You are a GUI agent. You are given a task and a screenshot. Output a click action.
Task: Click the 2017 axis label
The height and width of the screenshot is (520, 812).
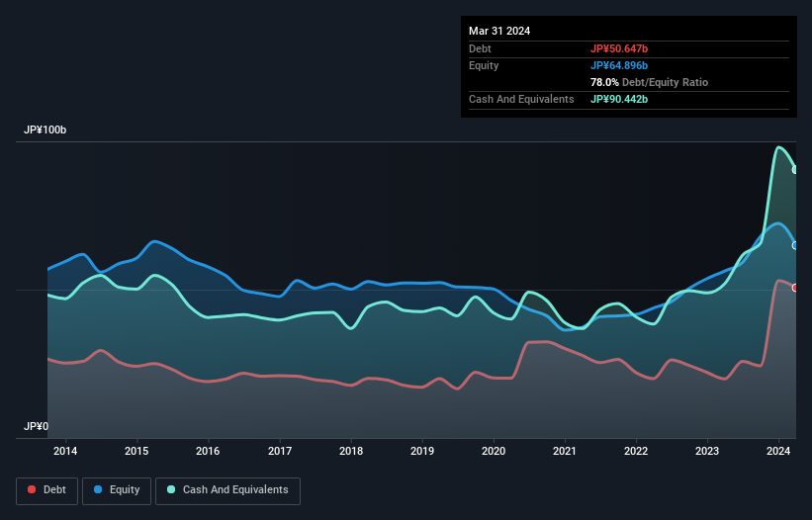point(280,451)
